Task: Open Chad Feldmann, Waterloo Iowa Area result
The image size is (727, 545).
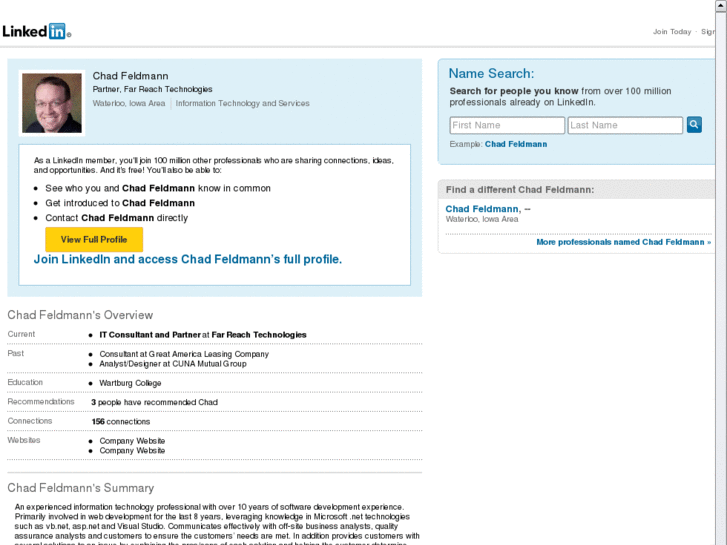Action: (482, 209)
